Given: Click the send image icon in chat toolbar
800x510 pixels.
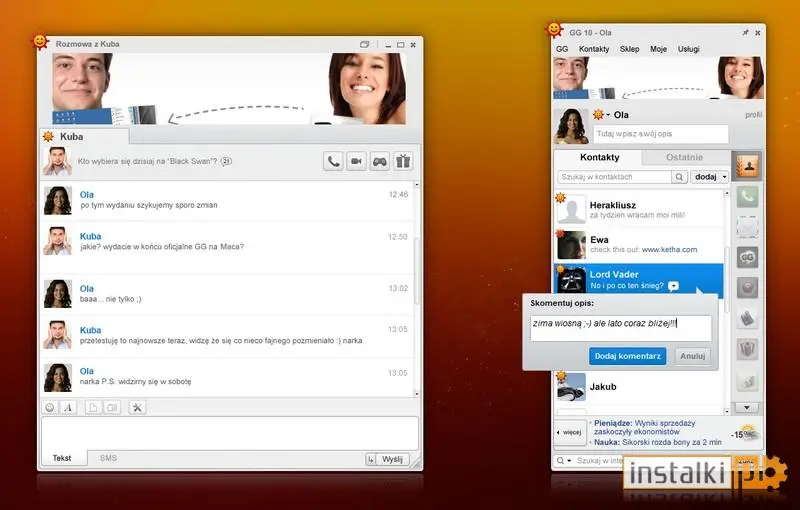Looking at the screenshot, I should [x=112, y=407].
